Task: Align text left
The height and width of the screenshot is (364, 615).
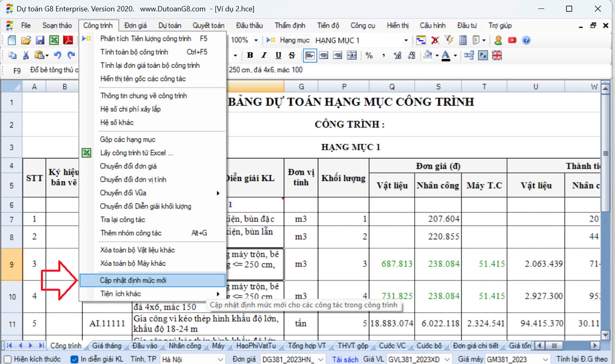Action: [310, 55]
